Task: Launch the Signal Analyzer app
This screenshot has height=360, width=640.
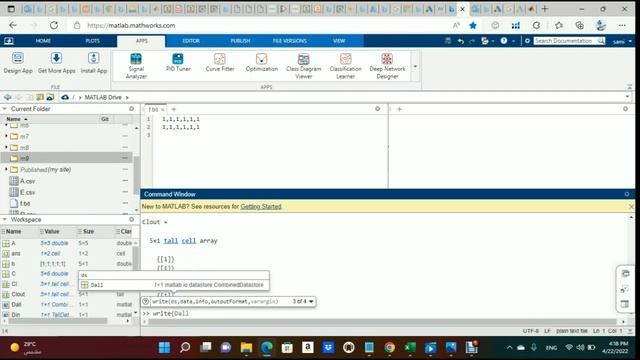Action: coord(136,65)
